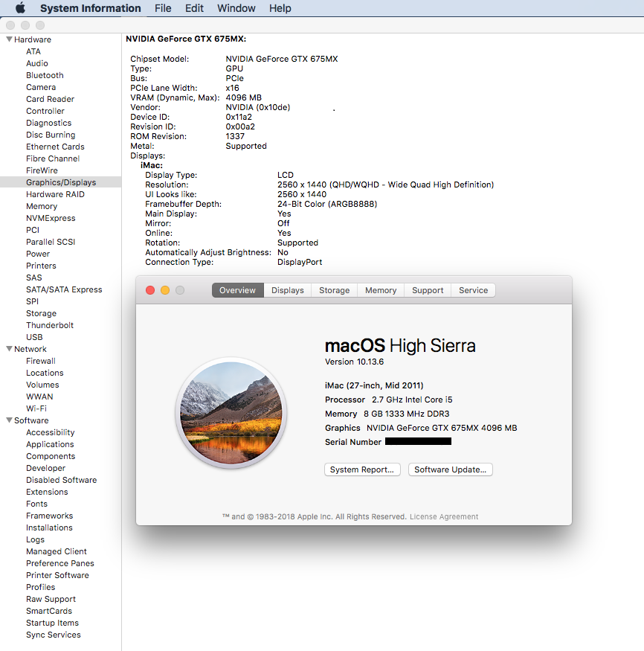Click the System Report button
644x651 pixels.
point(362,469)
